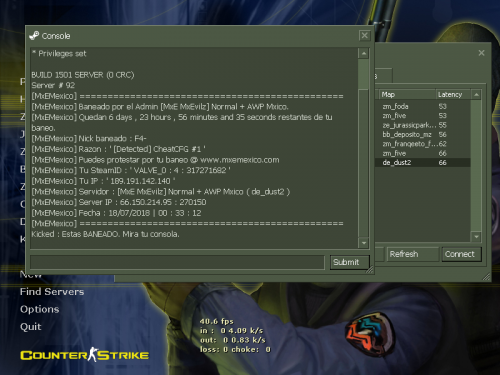
Task: Close the server browser window
Action: coord(481,53)
